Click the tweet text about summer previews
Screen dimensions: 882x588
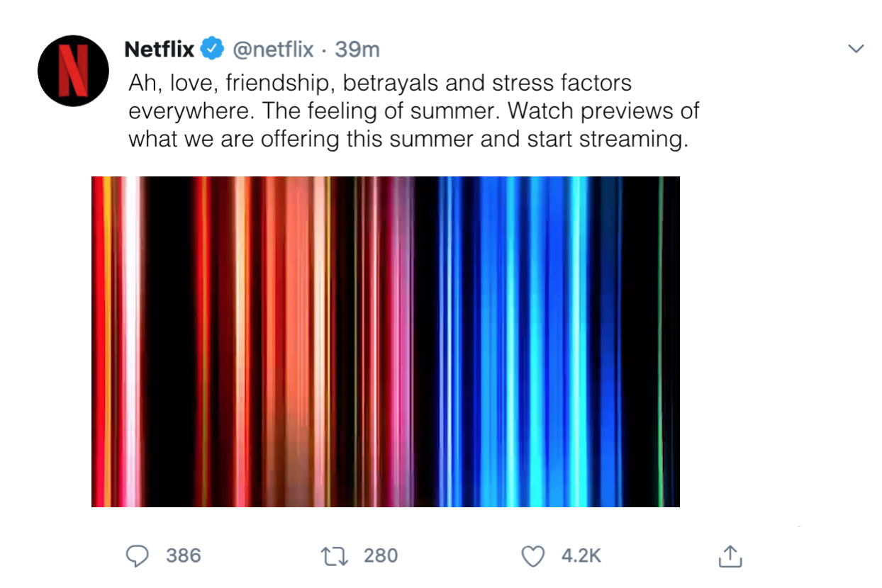click(x=413, y=111)
